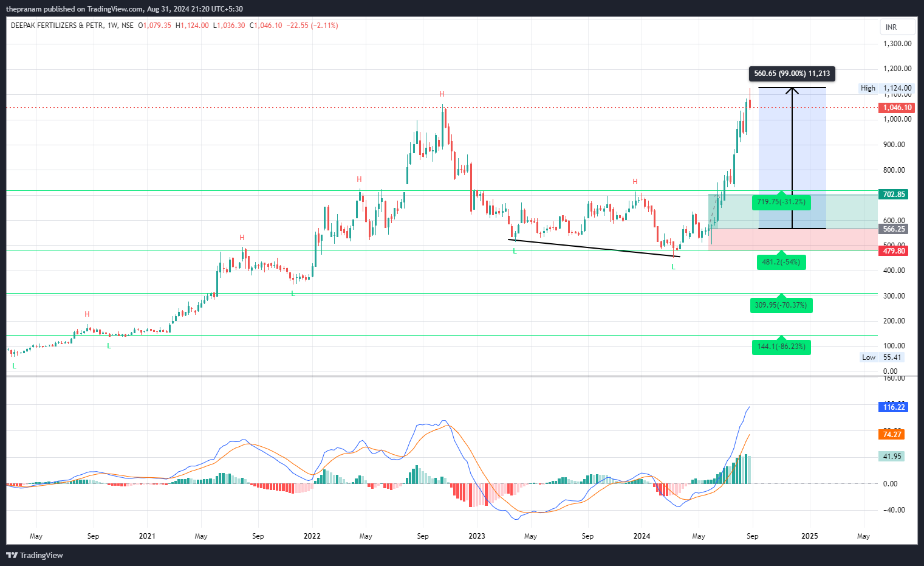Click the 800.00 price axis label
This screenshot has width=924, height=566.
tap(894, 170)
